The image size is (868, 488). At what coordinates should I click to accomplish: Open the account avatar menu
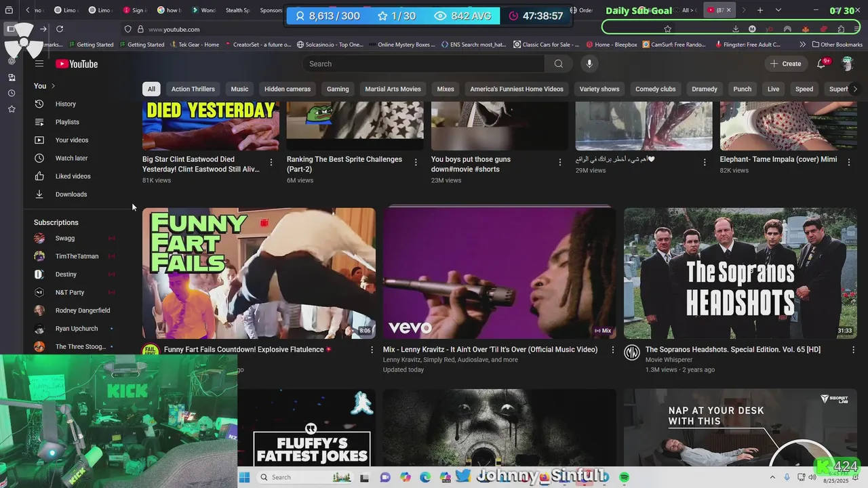click(847, 64)
